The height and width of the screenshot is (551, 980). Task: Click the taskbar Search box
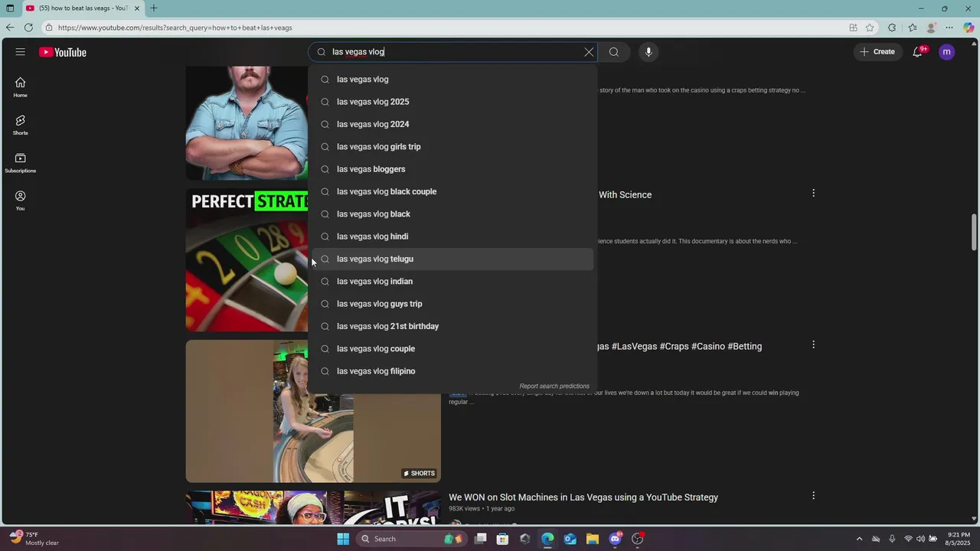(412, 539)
